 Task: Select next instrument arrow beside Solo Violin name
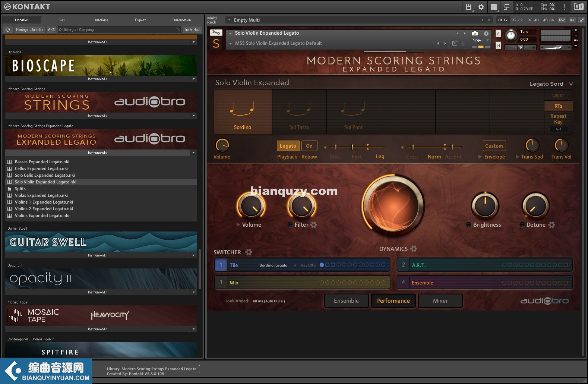tap(464, 33)
